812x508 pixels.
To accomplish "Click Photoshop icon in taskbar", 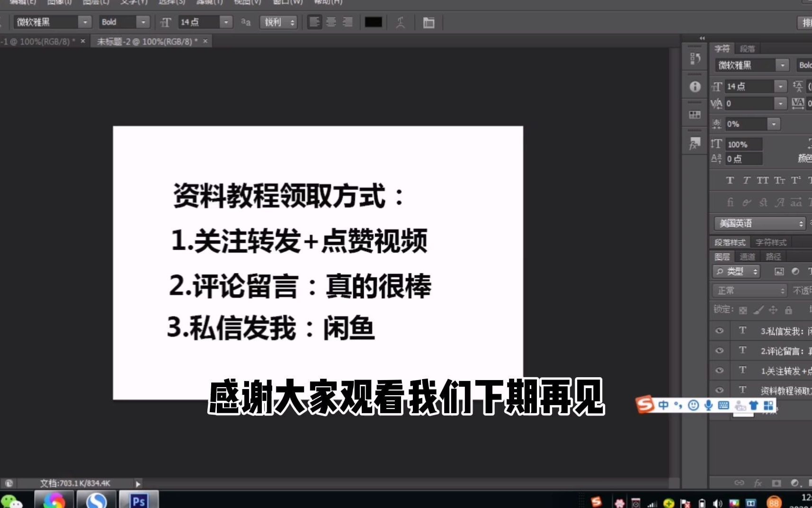I will 138,500.
